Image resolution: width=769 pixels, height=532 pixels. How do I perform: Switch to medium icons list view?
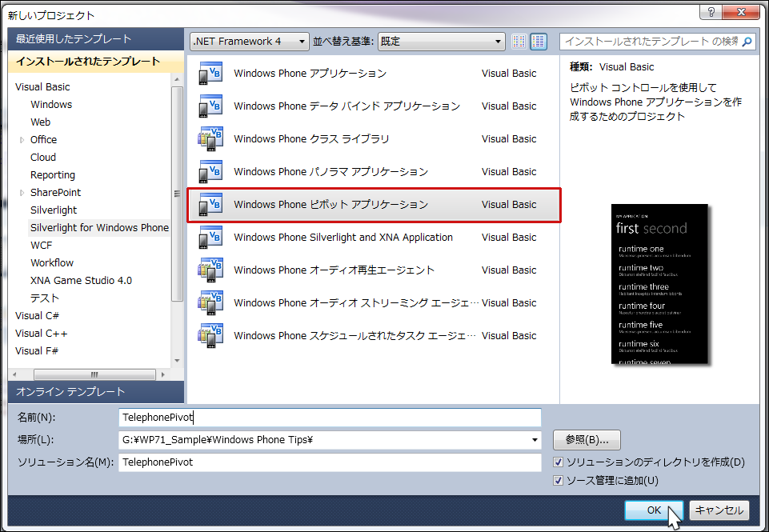pyautogui.click(x=539, y=41)
